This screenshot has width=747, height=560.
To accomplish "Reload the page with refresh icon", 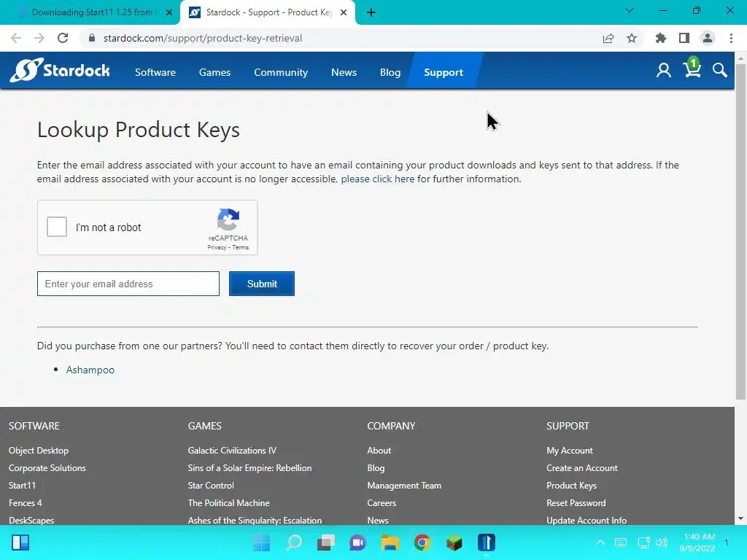I will tap(63, 38).
